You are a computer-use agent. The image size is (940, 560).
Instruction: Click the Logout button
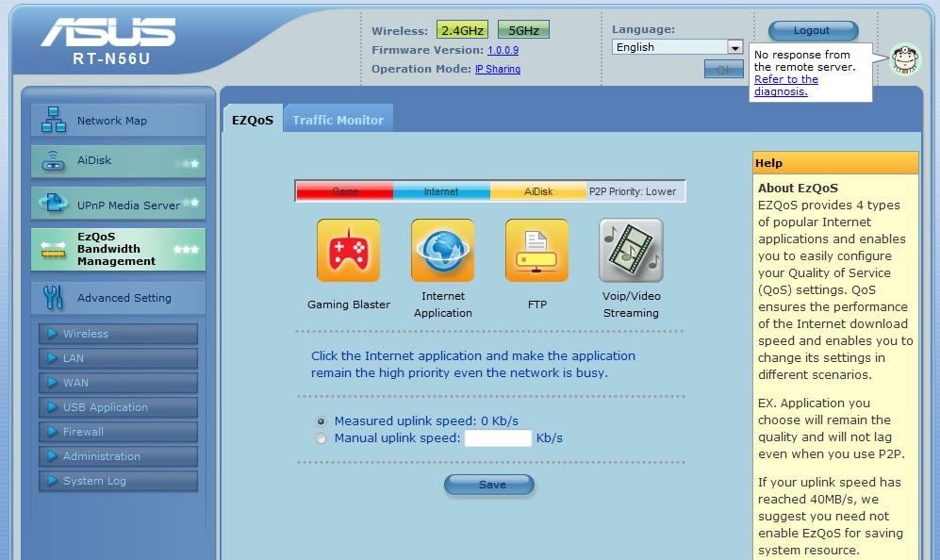click(x=813, y=30)
